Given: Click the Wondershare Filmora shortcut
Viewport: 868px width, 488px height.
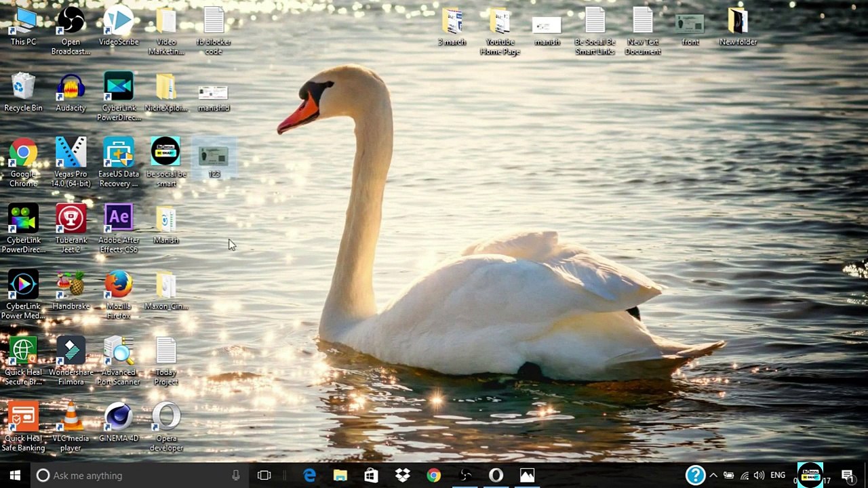Looking at the screenshot, I should coord(71,352).
